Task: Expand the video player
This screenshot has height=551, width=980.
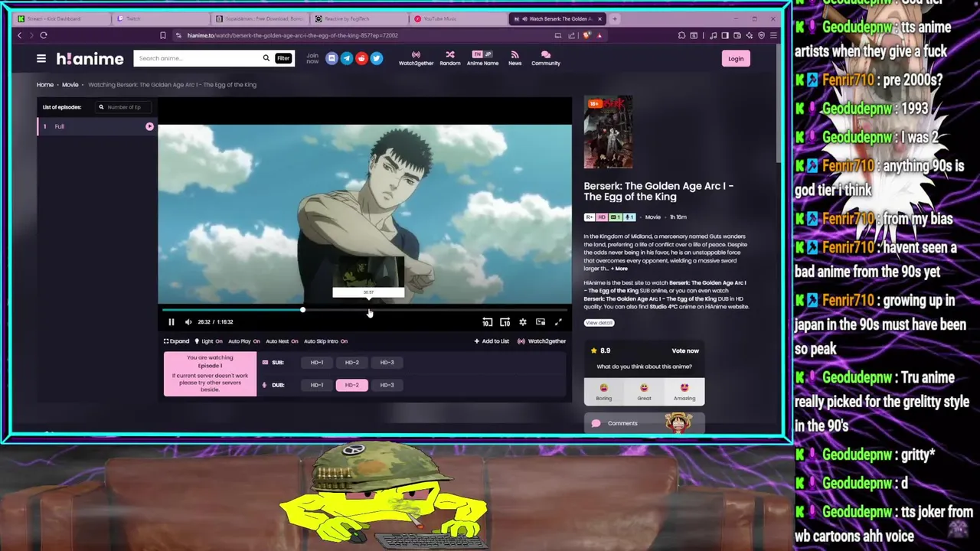Action: tap(176, 341)
